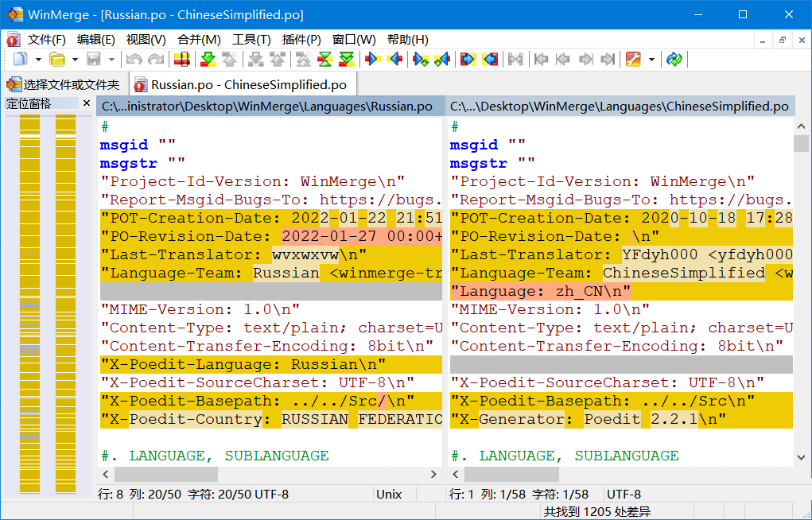Open the 合并(M) menu
This screenshot has height=520, width=812.
pyautogui.click(x=198, y=40)
